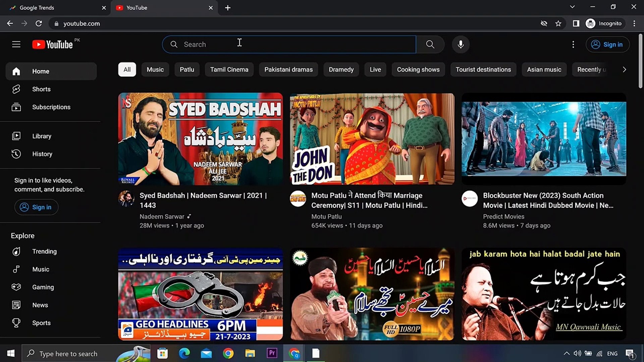Click the voice search microphone

pyautogui.click(x=461, y=44)
